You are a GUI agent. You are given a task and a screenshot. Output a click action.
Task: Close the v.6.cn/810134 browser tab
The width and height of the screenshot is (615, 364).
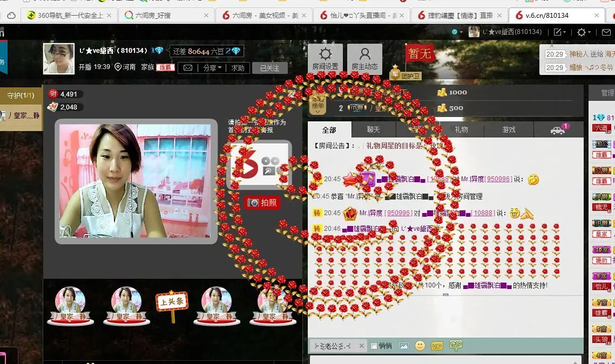pyautogui.click(x=597, y=15)
